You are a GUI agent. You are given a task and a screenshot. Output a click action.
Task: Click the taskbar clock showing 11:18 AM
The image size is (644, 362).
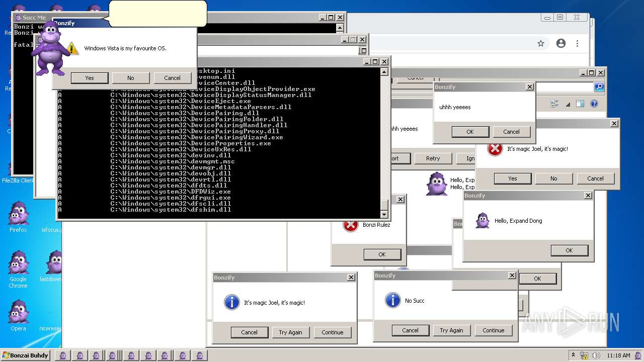click(x=619, y=355)
